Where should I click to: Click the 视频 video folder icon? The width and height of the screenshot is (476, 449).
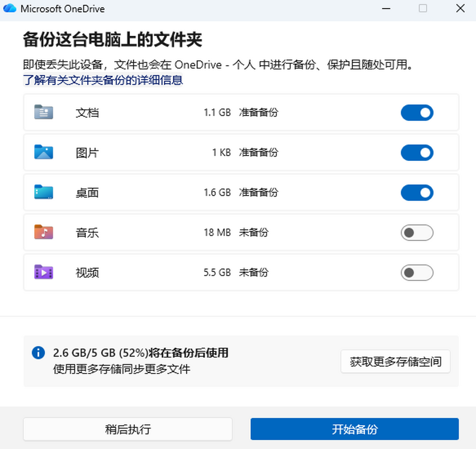(44, 272)
